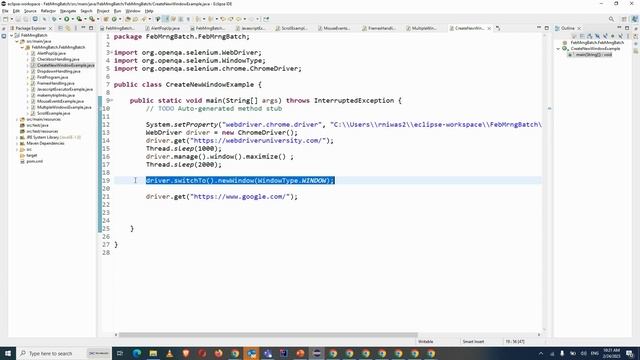The image size is (640, 360).
Task: Click the editor horizontal scrollbar thumb
Action: pos(268,335)
